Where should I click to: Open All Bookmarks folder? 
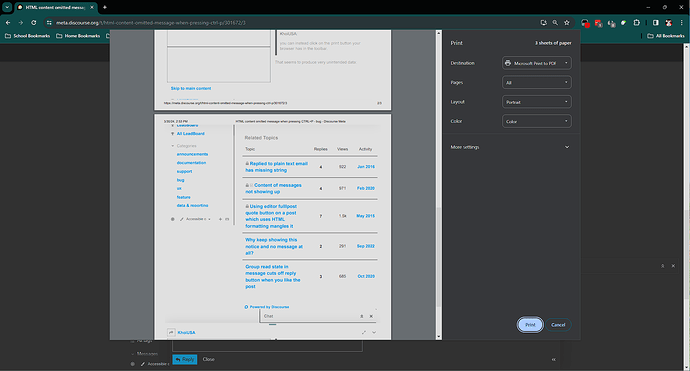pyautogui.click(x=666, y=36)
